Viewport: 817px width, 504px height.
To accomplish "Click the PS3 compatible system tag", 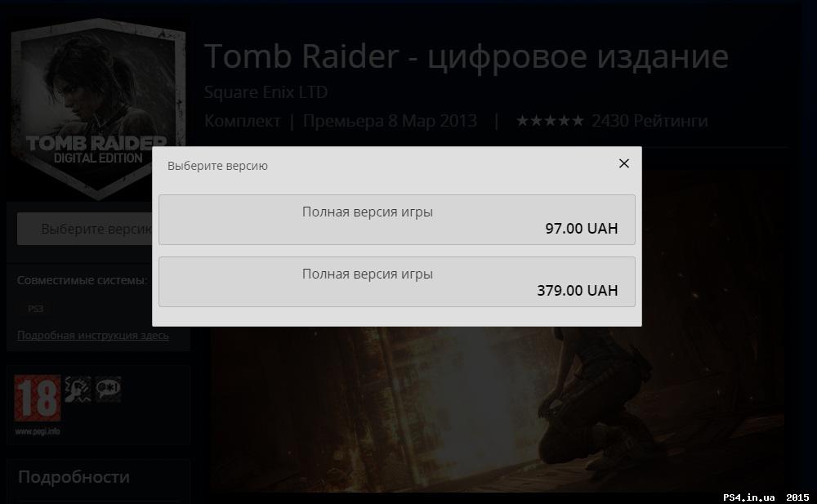I will [x=35, y=309].
